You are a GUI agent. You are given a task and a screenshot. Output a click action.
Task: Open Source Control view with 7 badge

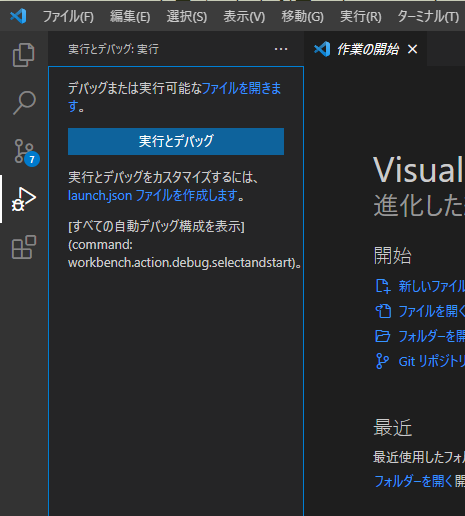[26, 152]
